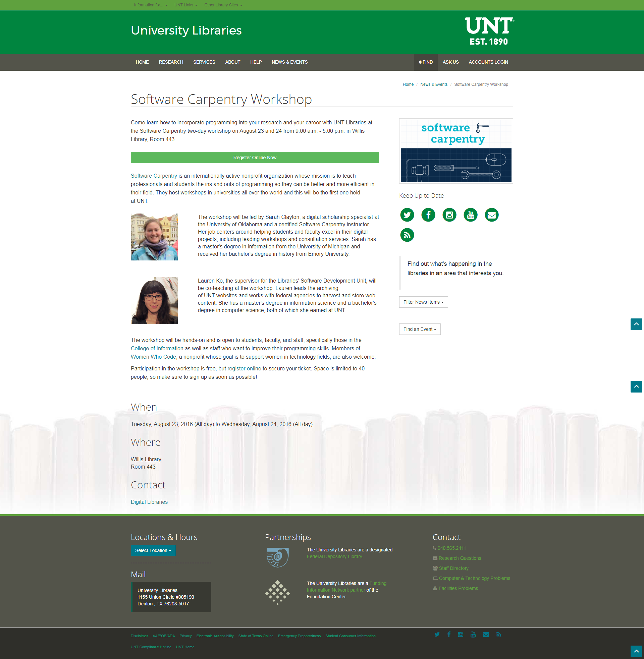Image resolution: width=644 pixels, height=659 pixels.
Task: Click the footer RSS icon
Action: point(498,634)
